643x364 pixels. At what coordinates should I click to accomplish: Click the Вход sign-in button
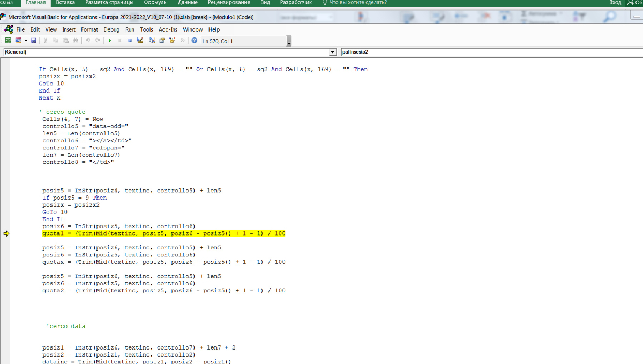tap(615, 3)
